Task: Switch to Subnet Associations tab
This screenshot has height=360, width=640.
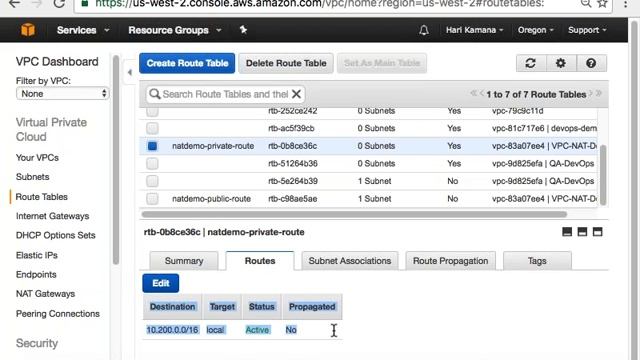Action: (x=350, y=261)
